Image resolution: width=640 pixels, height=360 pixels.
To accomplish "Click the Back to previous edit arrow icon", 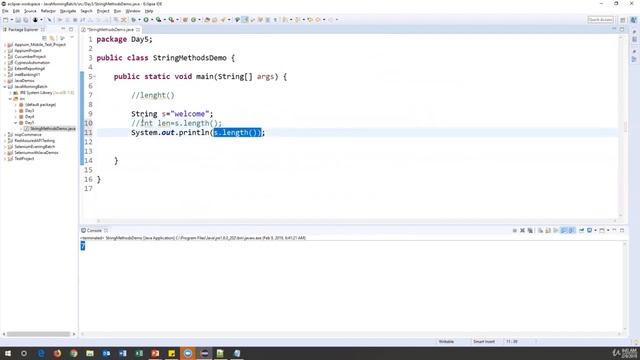I will click(310, 20).
